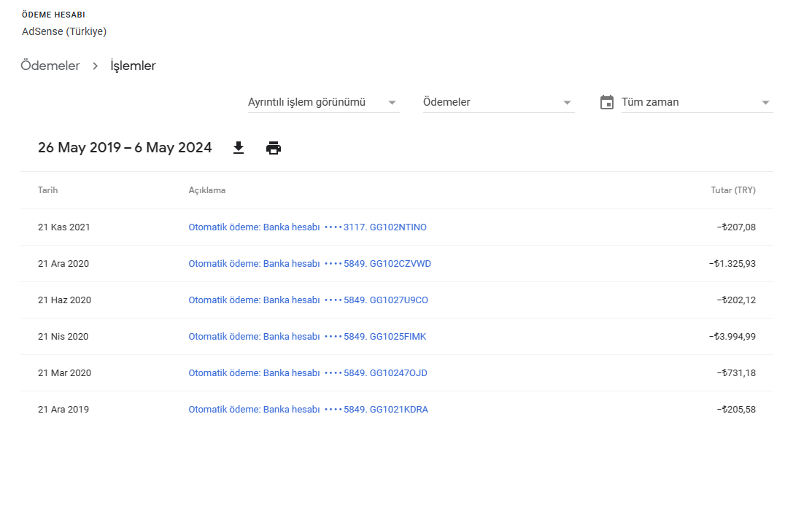Image resolution: width=812 pixels, height=527 pixels.
Task: Select the İşlemler breadcrumb item
Action: pos(133,66)
